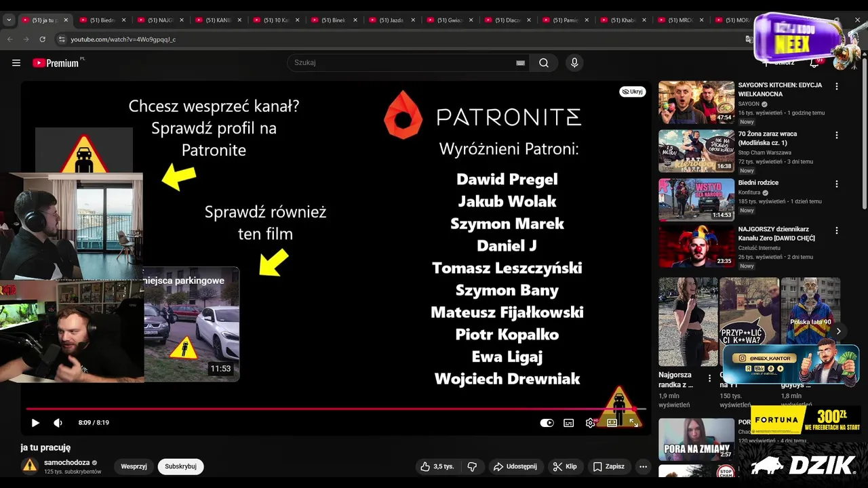Viewport: 868px width, 488px height.
Task: Open options for '70 Żona zaraz wraca' video
Action: pyautogui.click(x=837, y=136)
